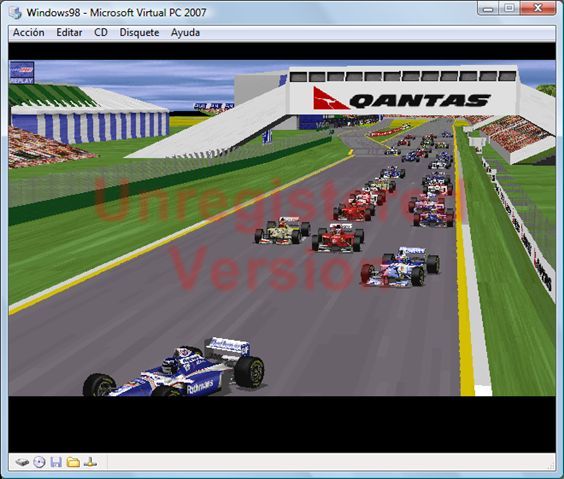
Task: Click the hard disk status icon
Action: coord(22,462)
